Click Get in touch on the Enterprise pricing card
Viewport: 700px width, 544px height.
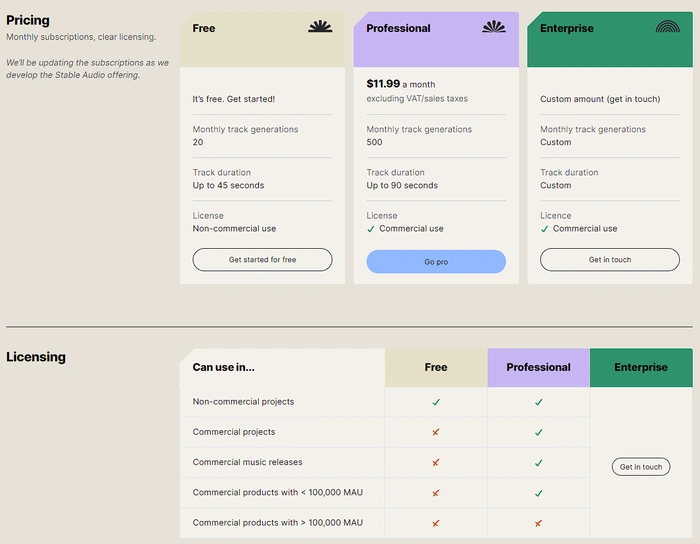tap(610, 260)
